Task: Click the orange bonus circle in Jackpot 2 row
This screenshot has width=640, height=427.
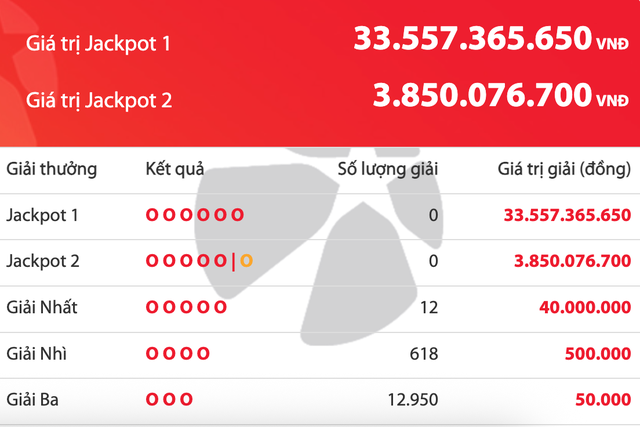Action: click(x=245, y=261)
